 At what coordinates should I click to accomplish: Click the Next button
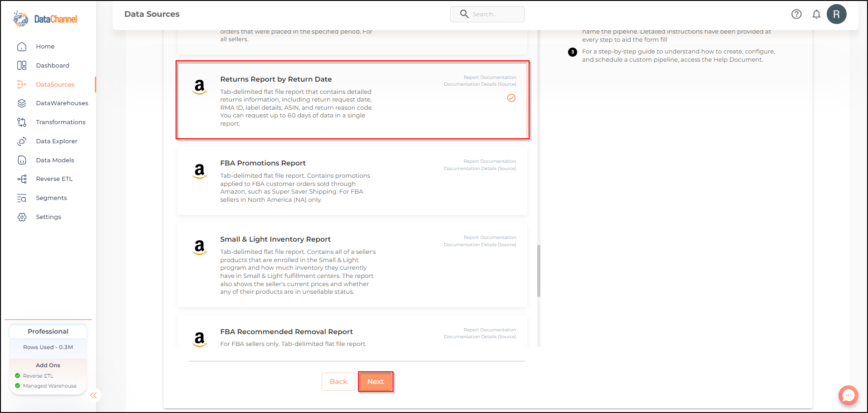tap(376, 382)
